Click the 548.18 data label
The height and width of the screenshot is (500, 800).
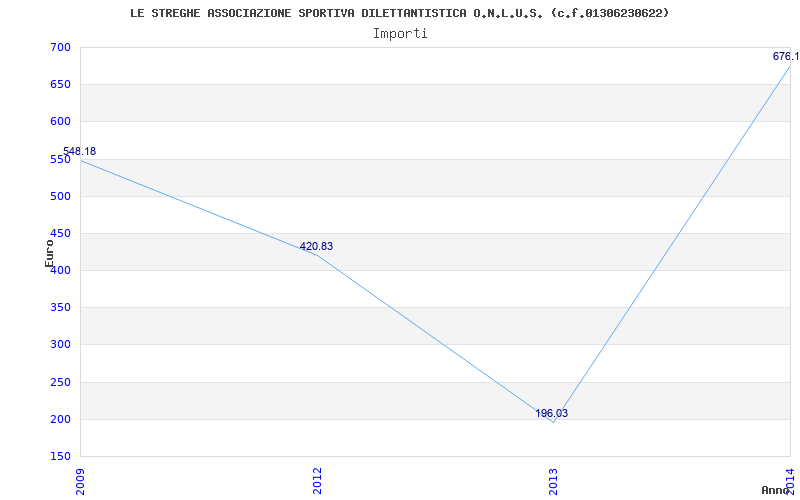[x=80, y=152]
